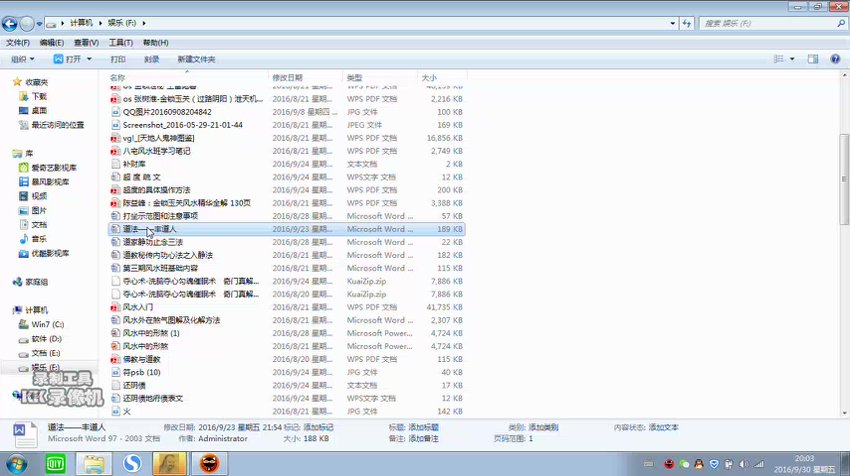Open the 视频 library
Screen dimensions: 850x476
(x=39, y=196)
